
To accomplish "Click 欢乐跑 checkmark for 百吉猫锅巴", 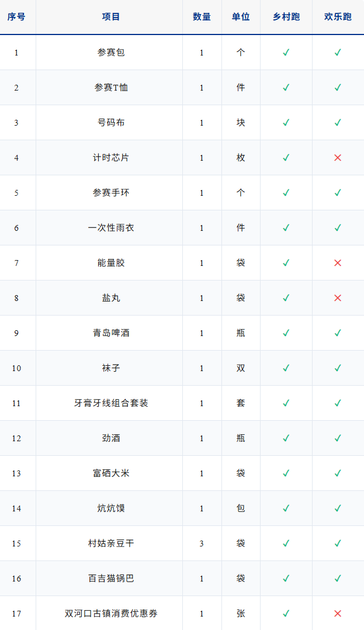I will [x=338, y=579].
